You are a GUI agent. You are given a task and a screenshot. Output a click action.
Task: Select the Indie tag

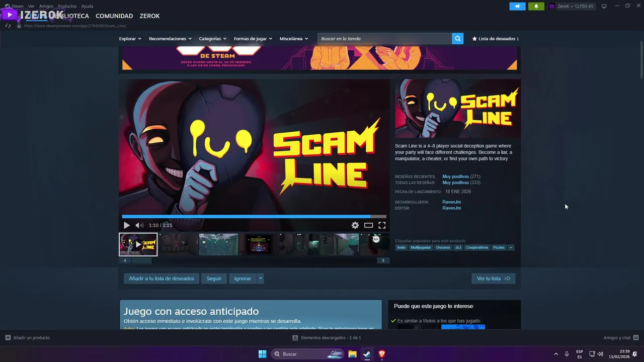click(x=401, y=247)
